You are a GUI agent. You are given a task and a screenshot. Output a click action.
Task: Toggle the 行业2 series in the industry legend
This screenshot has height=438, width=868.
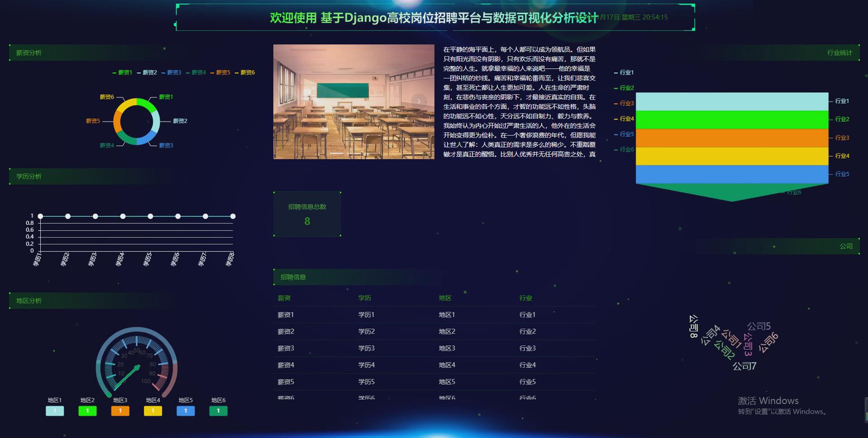626,88
